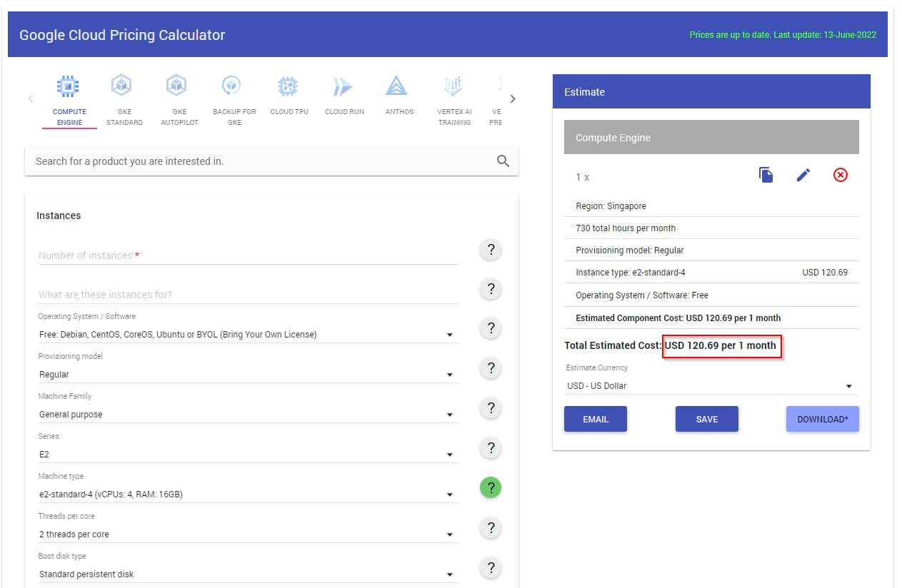Open help for instances purpose field

[x=491, y=289]
